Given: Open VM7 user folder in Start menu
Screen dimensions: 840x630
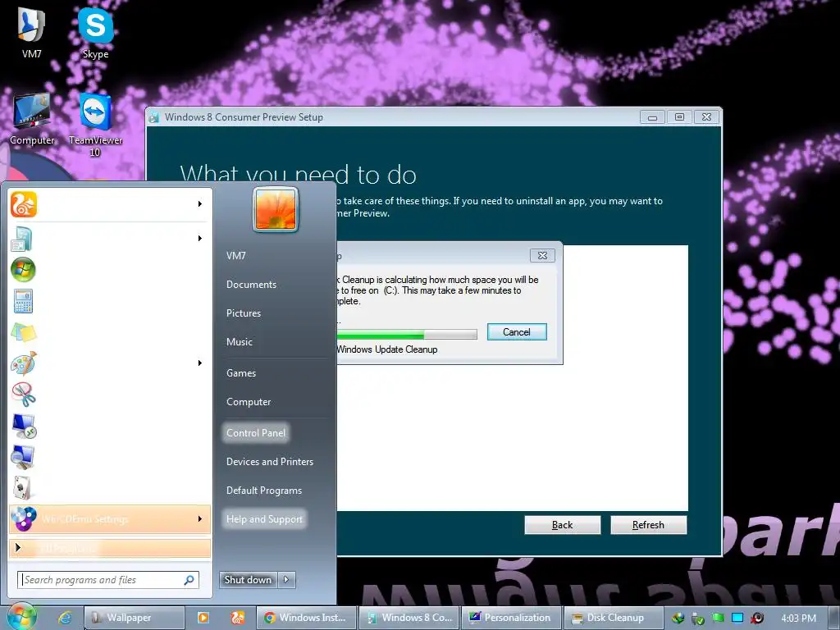Looking at the screenshot, I should (235, 256).
